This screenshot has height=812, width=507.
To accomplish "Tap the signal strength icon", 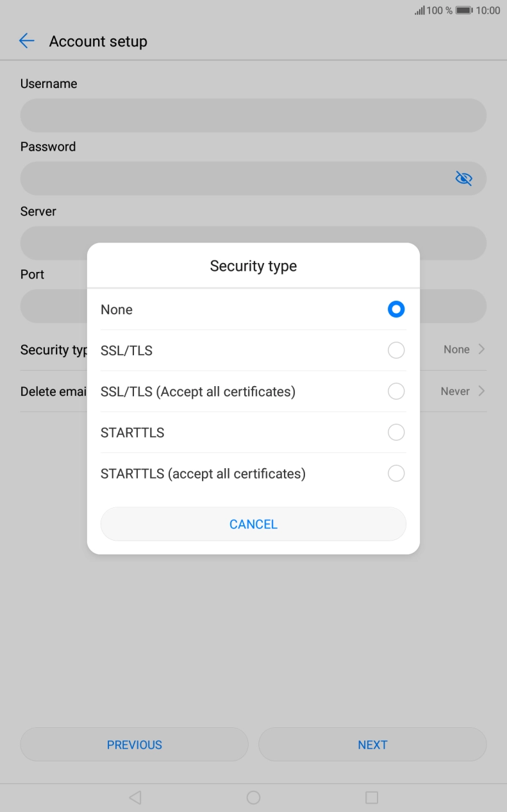I will [420, 10].
